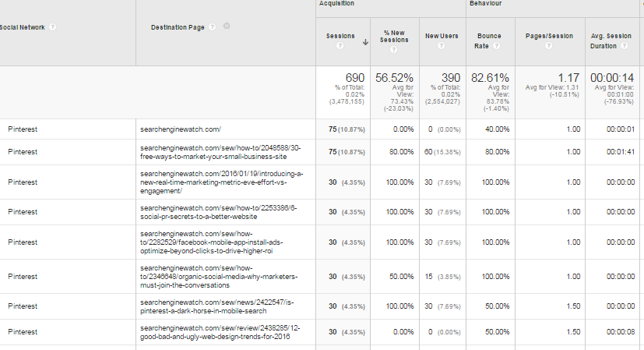This screenshot has height=350, width=644.
Task: Select the 00:00:08 session duration cell
Action: click(x=620, y=332)
